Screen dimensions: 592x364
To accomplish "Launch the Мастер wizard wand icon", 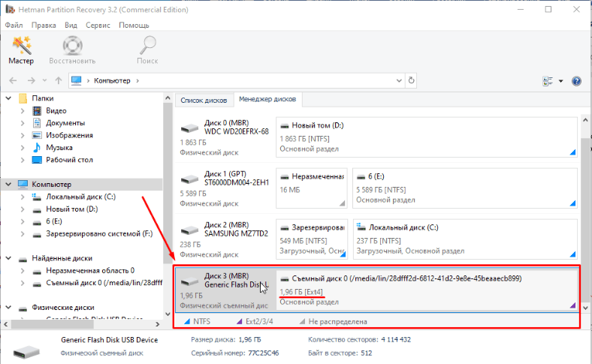I will [x=22, y=45].
